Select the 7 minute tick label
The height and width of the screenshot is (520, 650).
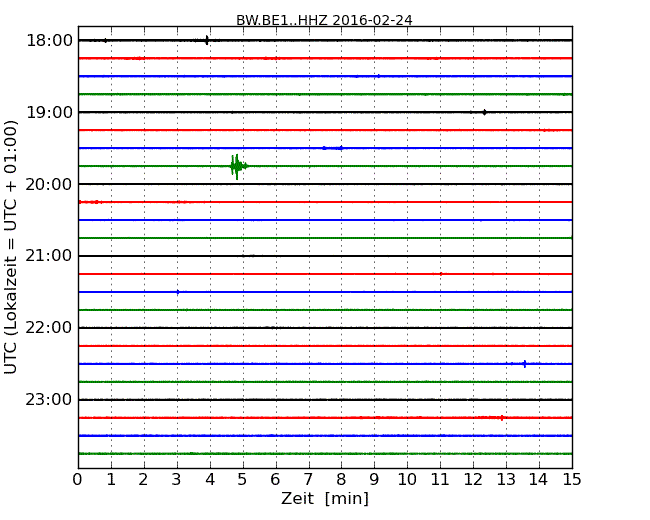point(308,479)
